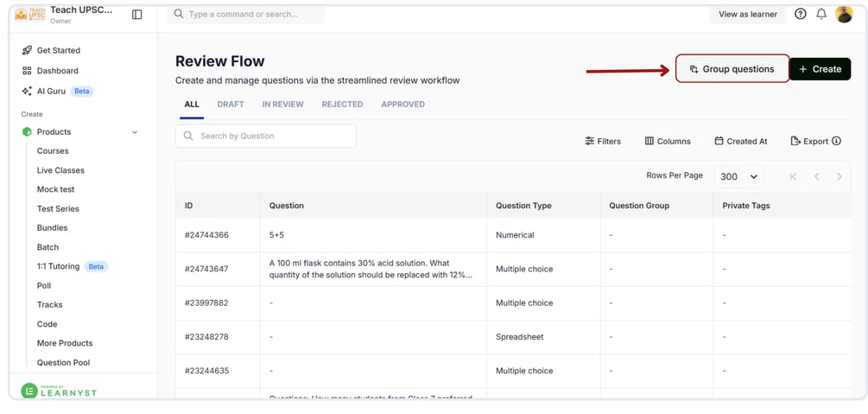Click Export label
This screenshot has width=868, height=414.
[816, 142]
